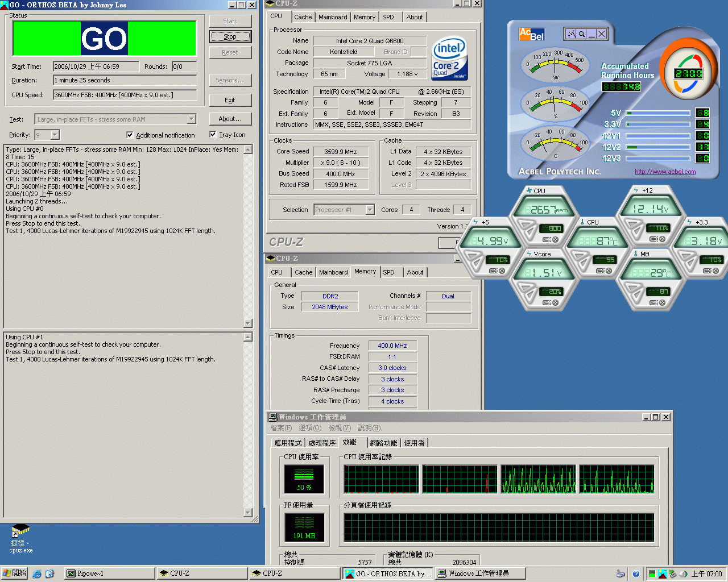Click the Sensors... button in Orthos
The width and height of the screenshot is (728, 582).
pyautogui.click(x=230, y=80)
